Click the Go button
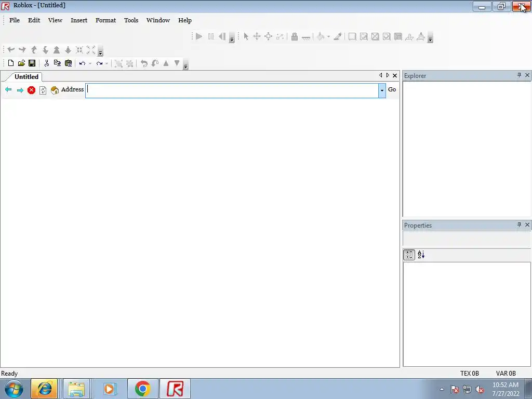 (392, 89)
